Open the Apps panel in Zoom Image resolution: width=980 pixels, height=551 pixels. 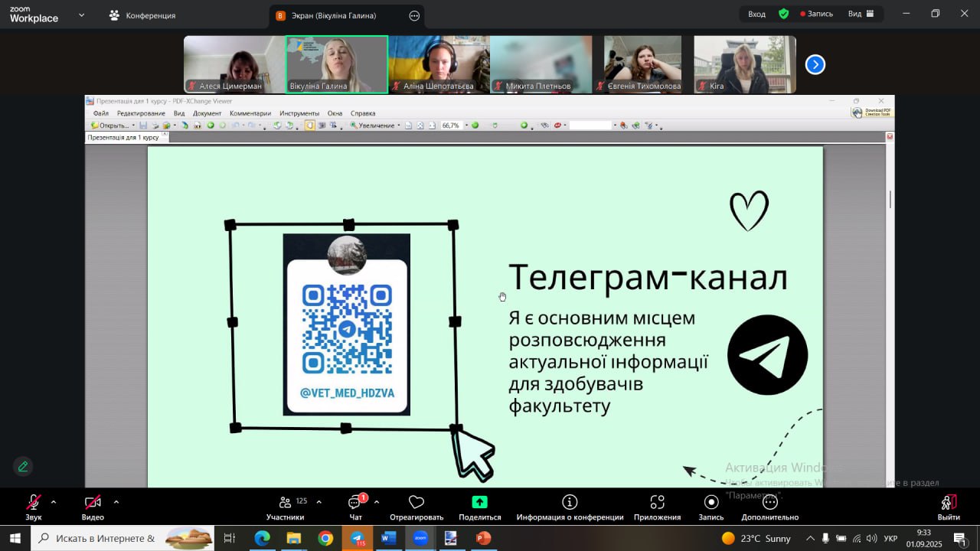click(657, 502)
